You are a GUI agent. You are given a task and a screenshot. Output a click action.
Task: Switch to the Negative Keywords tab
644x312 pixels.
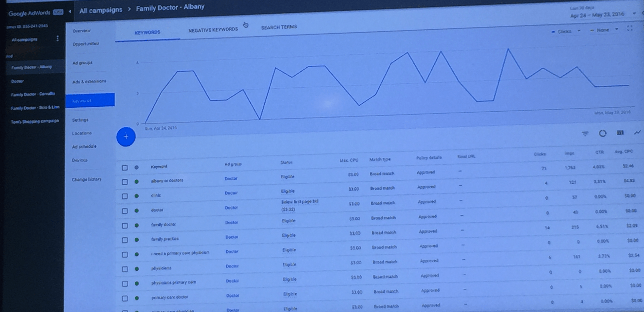click(x=213, y=30)
